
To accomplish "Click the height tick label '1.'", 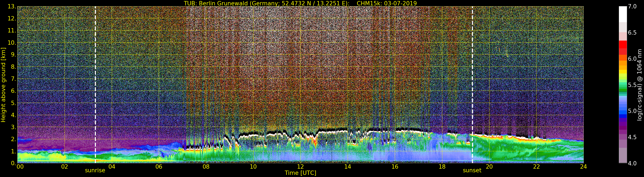I will pyautogui.click(x=13, y=151).
